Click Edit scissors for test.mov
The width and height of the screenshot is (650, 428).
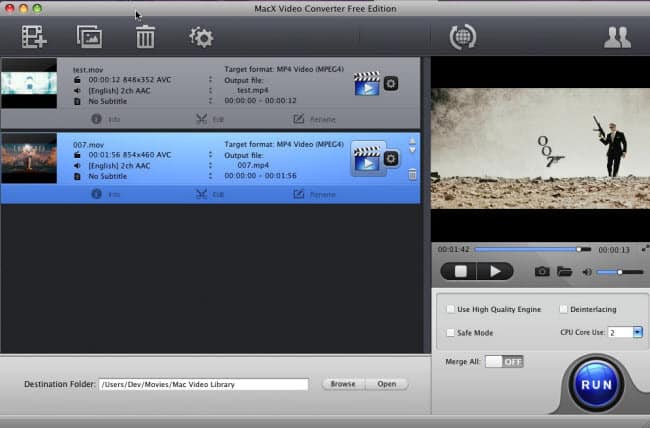click(x=210, y=119)
